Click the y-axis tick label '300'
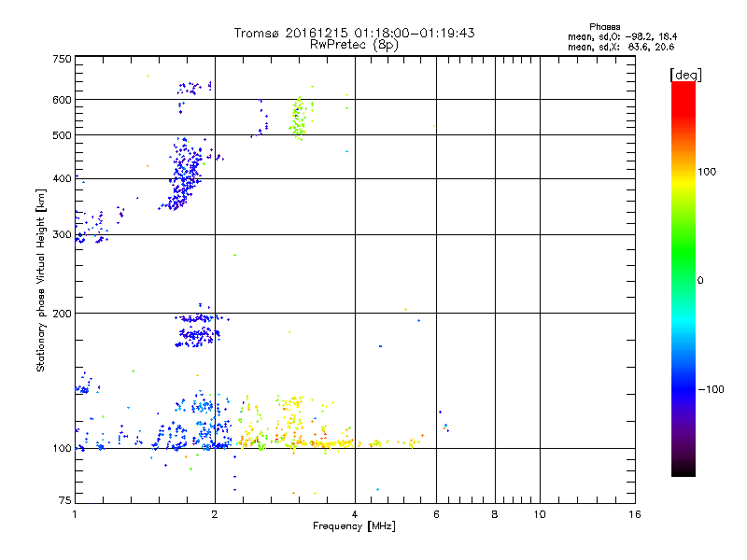The width and height of the screenshot is (747, 560). point(62,235)
